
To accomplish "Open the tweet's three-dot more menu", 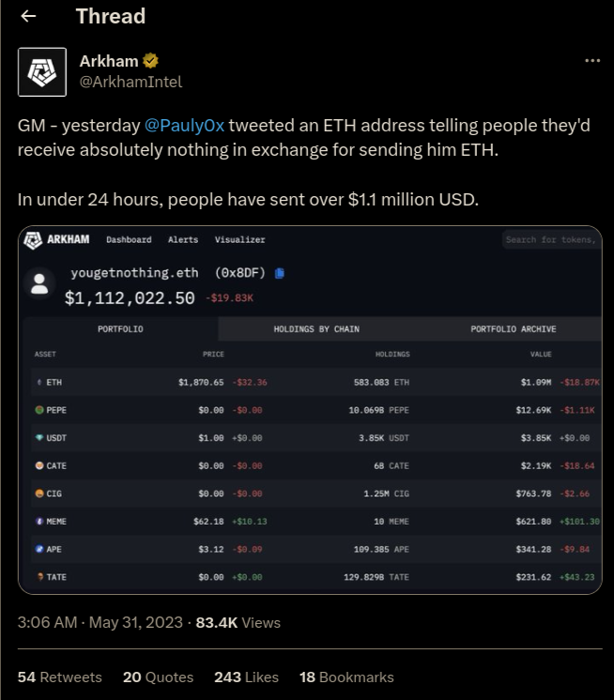I will (592, 61).
